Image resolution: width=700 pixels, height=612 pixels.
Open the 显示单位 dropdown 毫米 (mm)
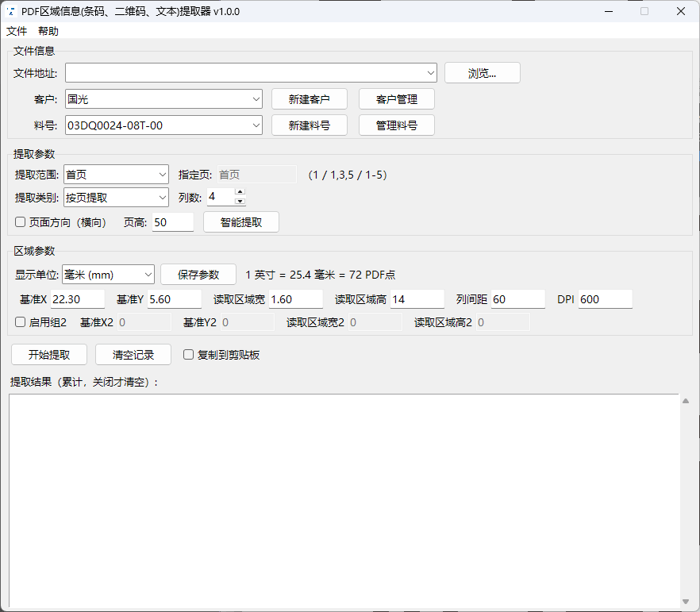click(109, 275)
